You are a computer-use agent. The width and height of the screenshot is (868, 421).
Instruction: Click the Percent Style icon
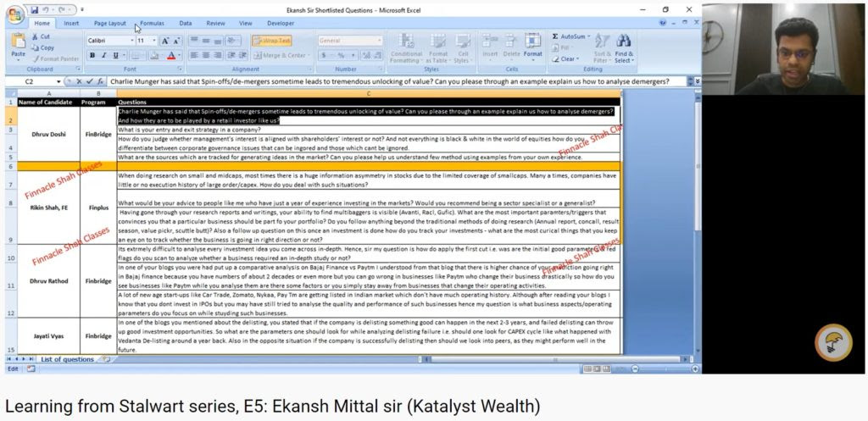tap(342, 55)
